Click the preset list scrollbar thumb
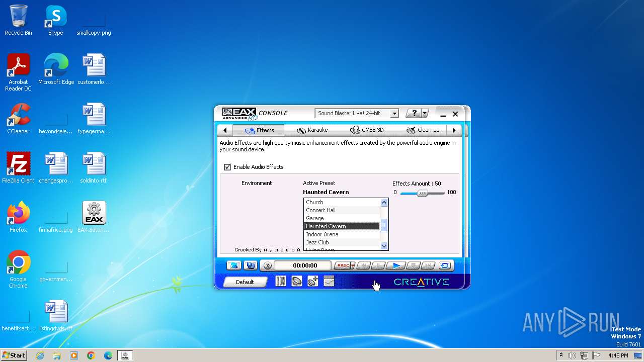This screenshot has height=362, width=644. [384, 226]
